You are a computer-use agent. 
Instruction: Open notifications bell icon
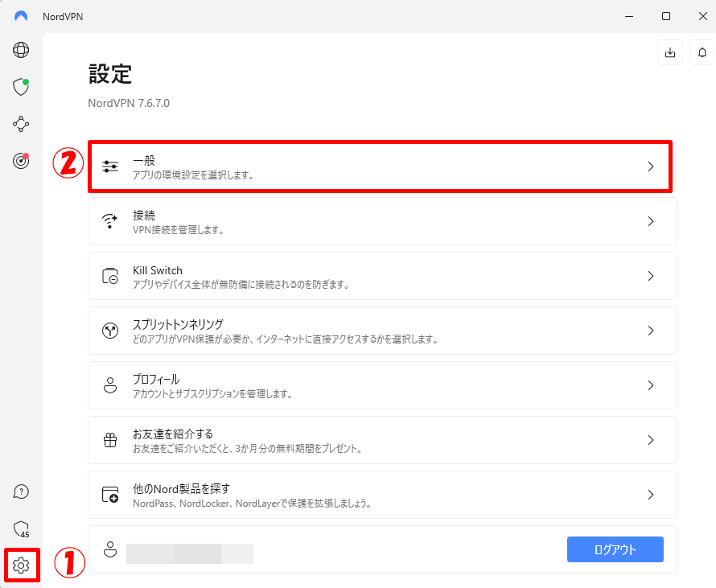tap(702, 52)
